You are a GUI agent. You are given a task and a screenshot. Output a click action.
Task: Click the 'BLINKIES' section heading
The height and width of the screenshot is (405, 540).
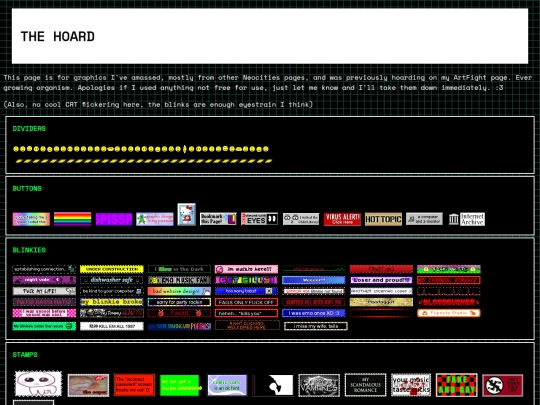[x=29, y=250]
